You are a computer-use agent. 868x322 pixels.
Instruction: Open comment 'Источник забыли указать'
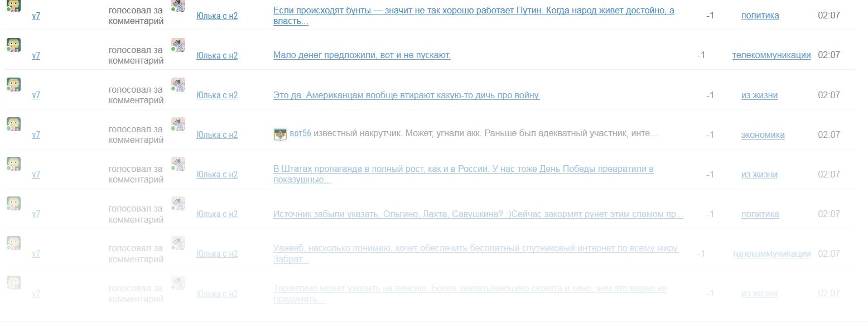point(478,214)
